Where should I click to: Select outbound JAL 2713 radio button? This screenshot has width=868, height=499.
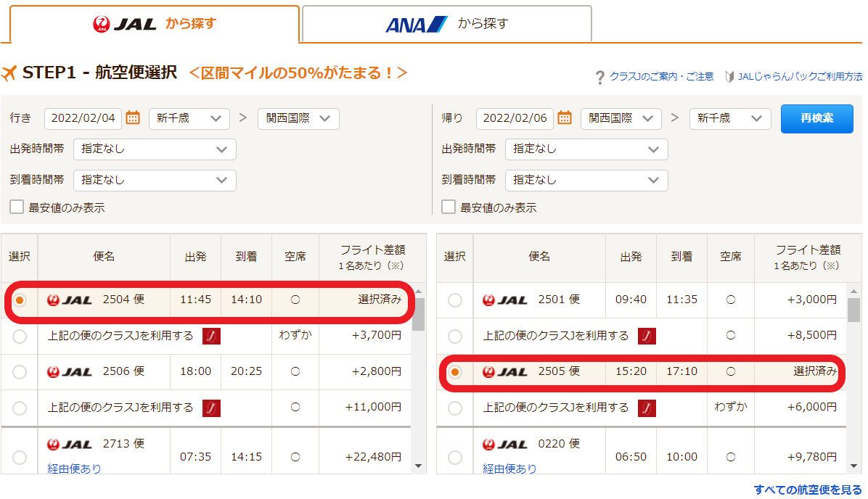click(x=20, y=458)
